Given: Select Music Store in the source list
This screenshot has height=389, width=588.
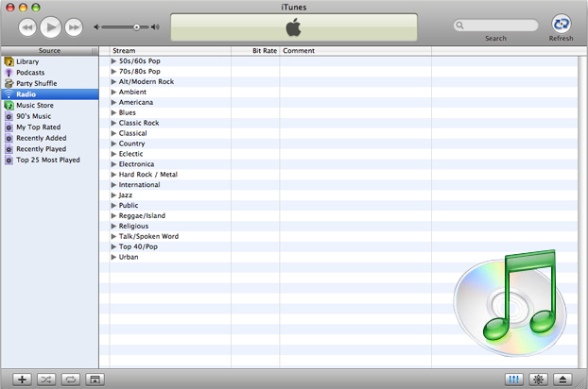Looking at the screenshot, I should tap(34, 106).
